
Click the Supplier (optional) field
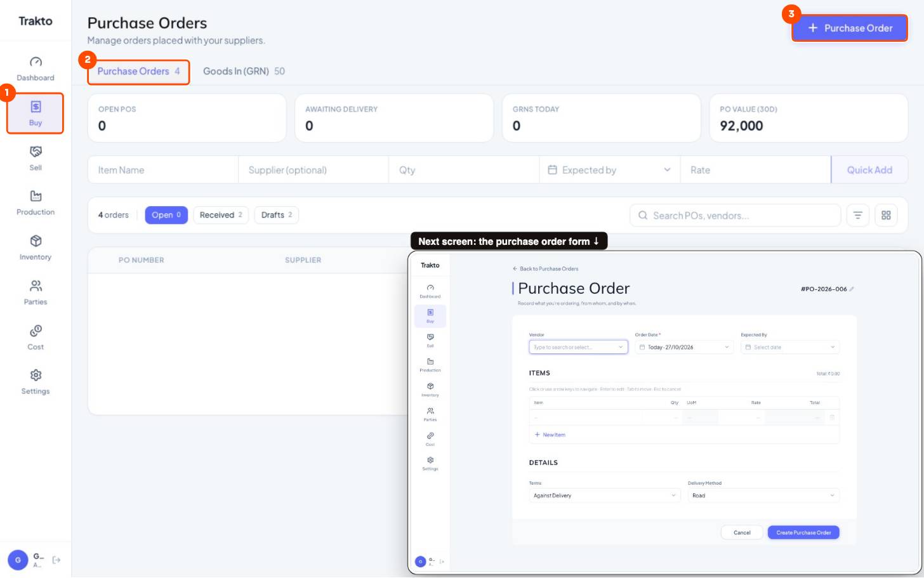click(x=313, y=170)
